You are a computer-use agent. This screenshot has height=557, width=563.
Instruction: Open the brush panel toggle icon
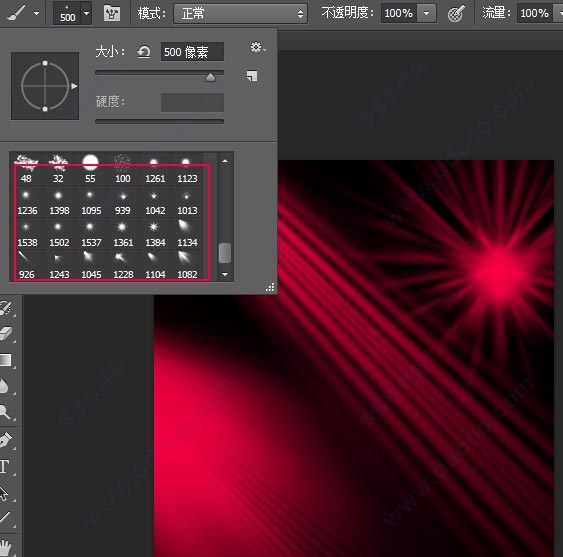tap(112, 14)
